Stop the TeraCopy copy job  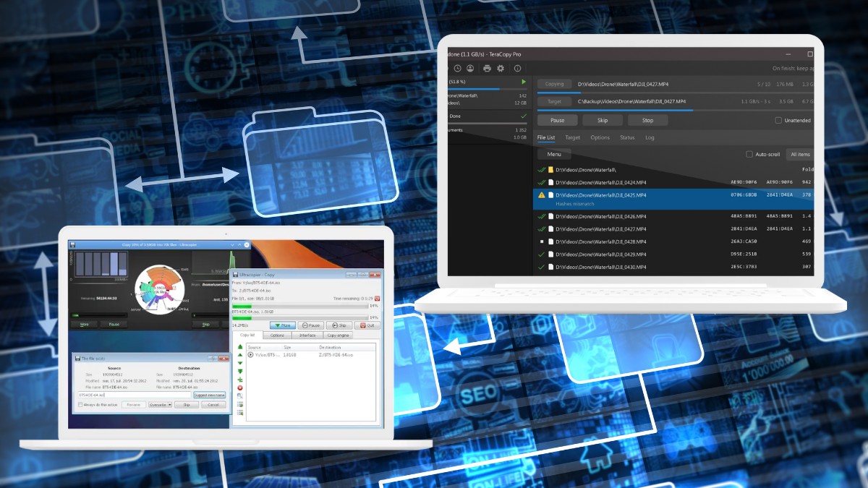tap(647, 121)
